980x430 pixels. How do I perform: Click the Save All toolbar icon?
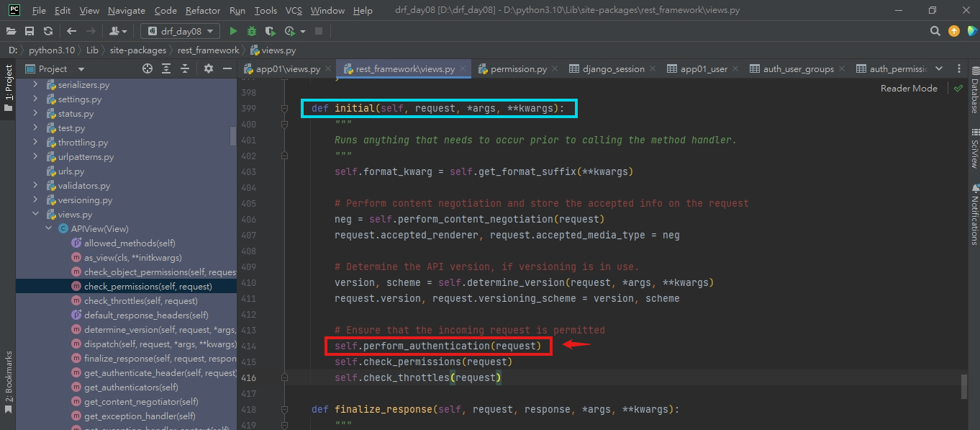click(30, 31)
